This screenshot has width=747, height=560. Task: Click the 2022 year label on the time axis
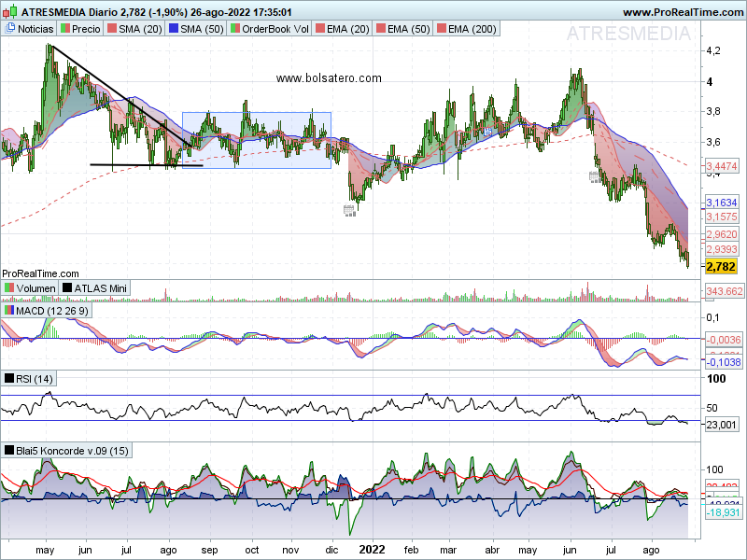coord(372,550)
